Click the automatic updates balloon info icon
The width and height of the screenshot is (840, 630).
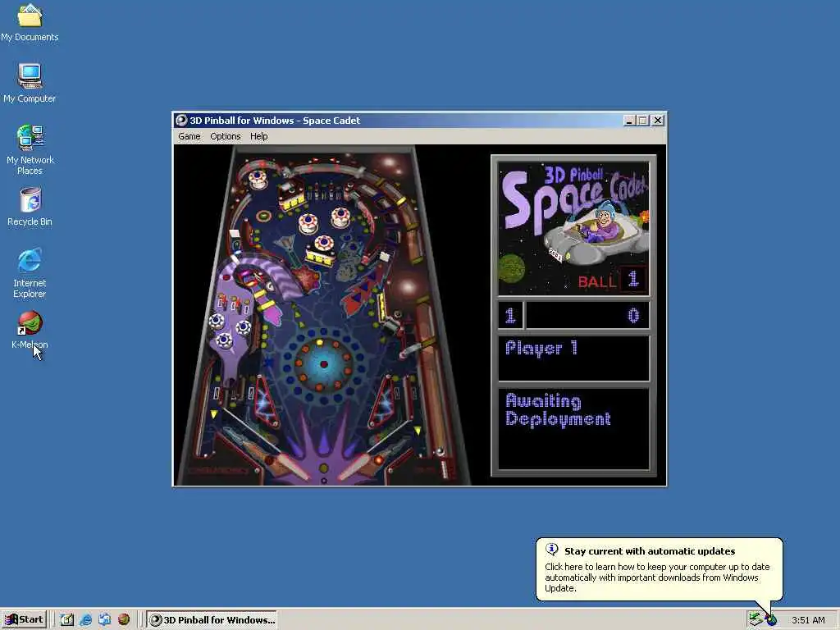552,550
